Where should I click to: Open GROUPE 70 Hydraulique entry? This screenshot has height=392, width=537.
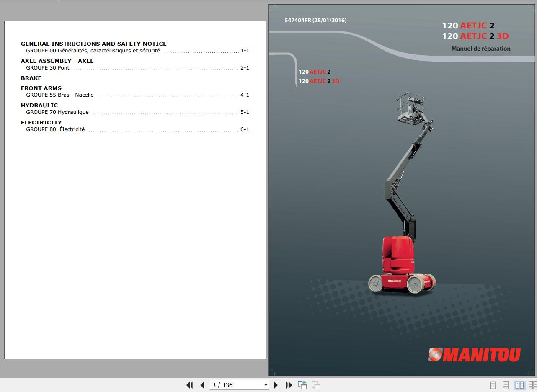click(137, 112)
